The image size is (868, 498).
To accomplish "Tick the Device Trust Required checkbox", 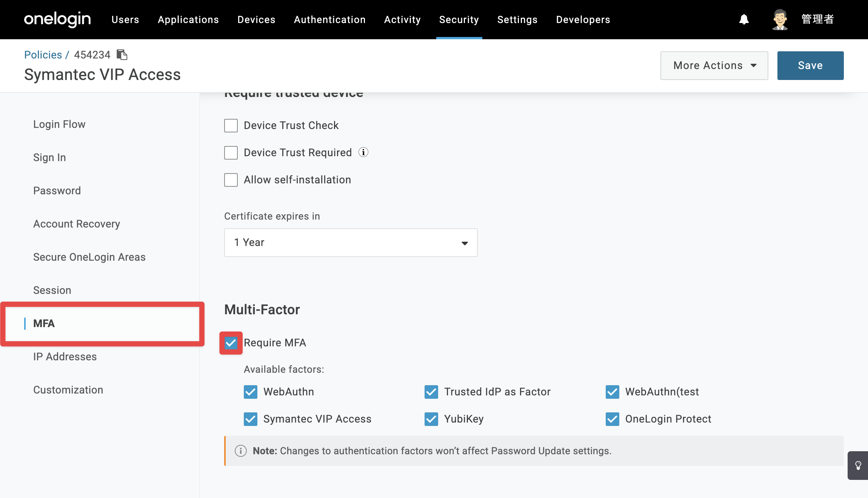I will click(231, 153).
